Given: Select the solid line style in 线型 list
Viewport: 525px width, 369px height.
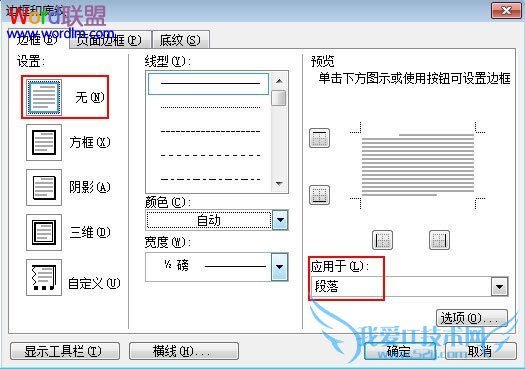Looking at the screenshot, I should click(208, 84).
